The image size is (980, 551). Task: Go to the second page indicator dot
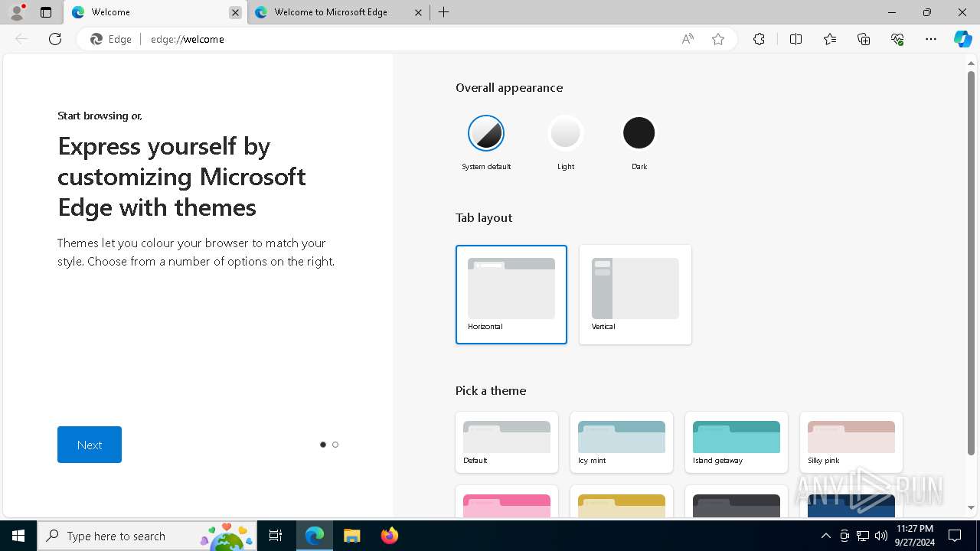coord(335,445)
